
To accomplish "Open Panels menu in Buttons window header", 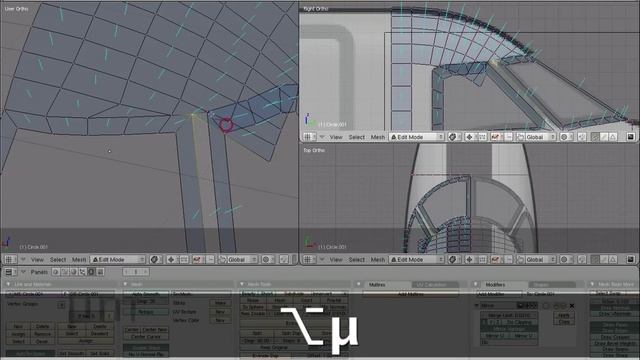I will tap(39, 272).
